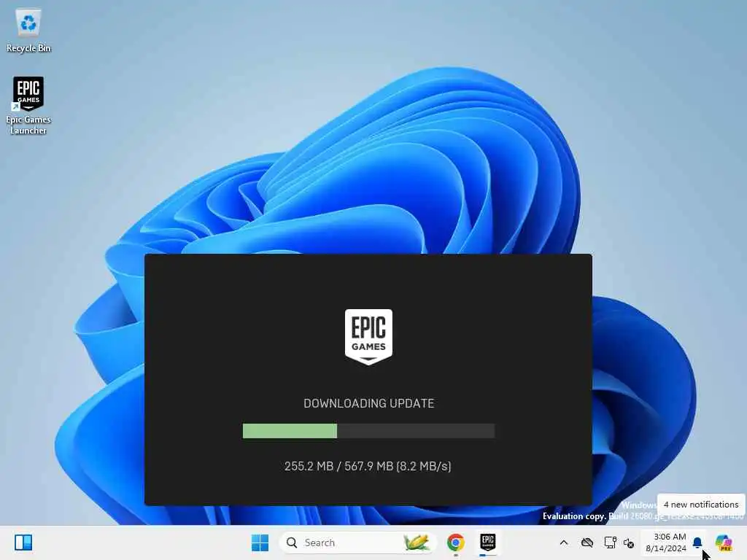Select the Epic Games taskbar icon
The width and height of the screenshot is (747, 560).
click(x=488, y=542)
